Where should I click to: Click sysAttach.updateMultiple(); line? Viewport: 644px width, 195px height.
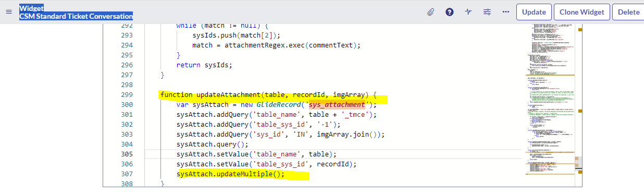[x=231, y=174]
